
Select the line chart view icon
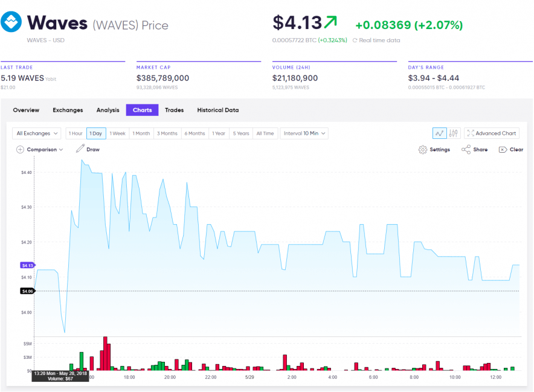point(439,133)
